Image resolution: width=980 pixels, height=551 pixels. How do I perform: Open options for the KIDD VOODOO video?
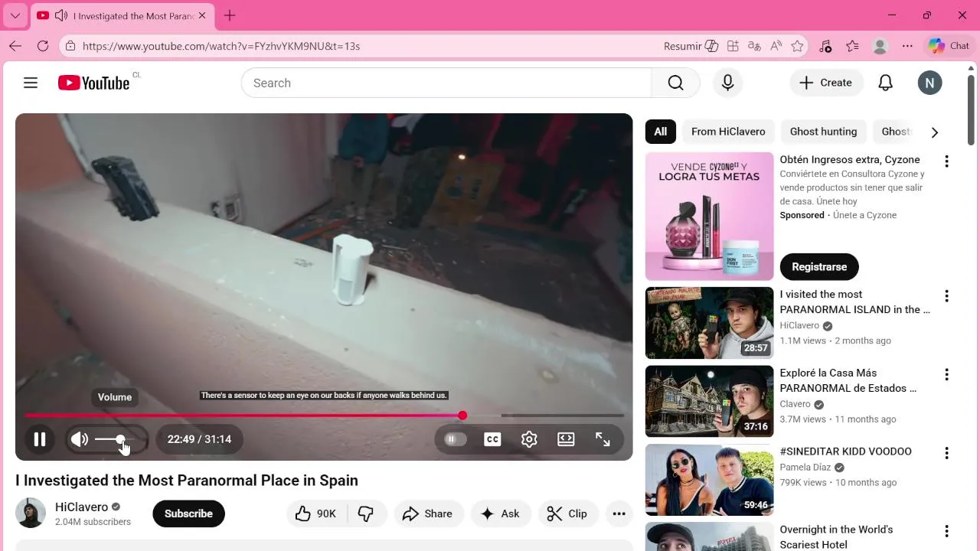pos(946,453)
